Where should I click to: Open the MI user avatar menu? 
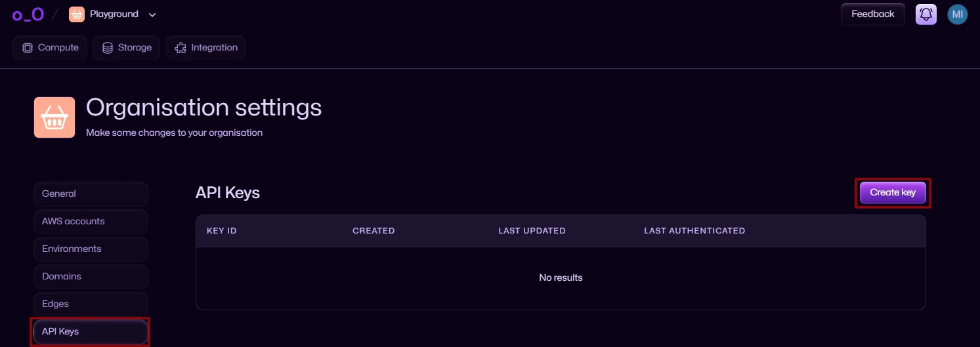(x=958, y=14)
